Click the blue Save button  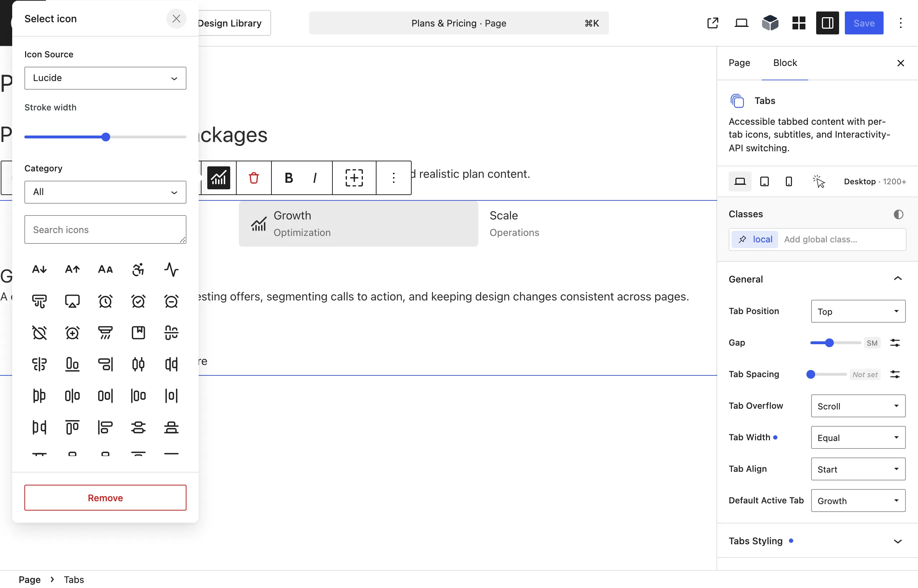(x=863, y=23)
